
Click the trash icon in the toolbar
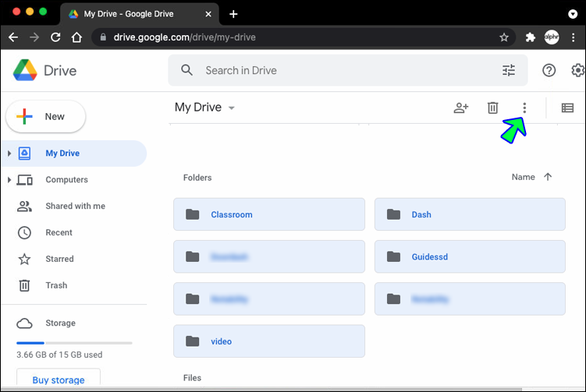[492, 108]
